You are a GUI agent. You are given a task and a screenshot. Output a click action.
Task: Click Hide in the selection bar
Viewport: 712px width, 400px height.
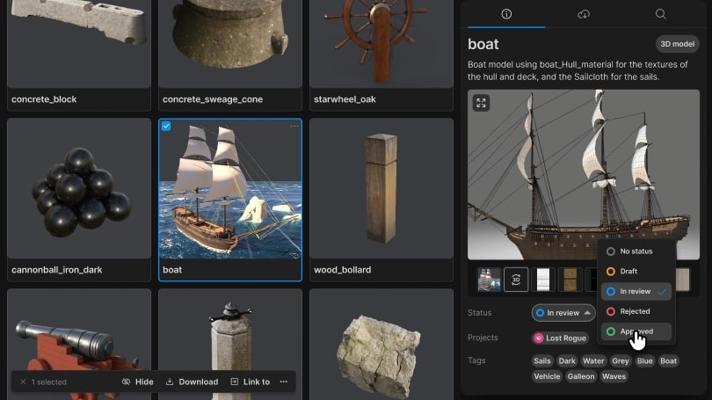pos(138,381)
